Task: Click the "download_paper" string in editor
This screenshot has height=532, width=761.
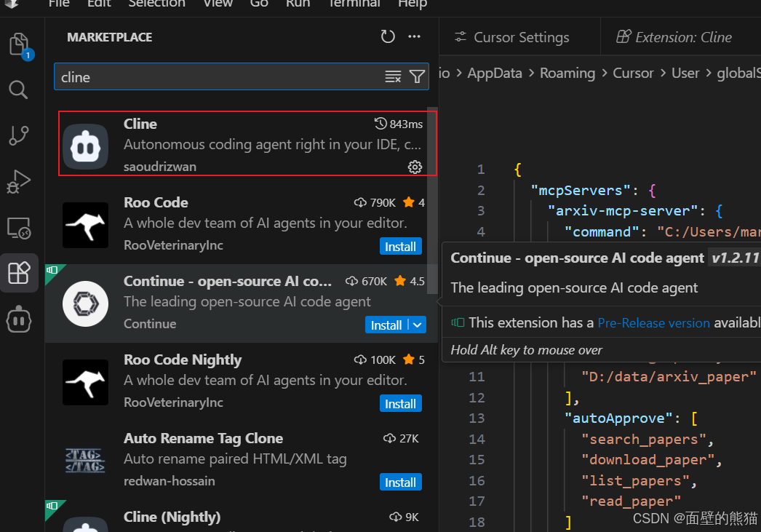Action: pos(648,460)
